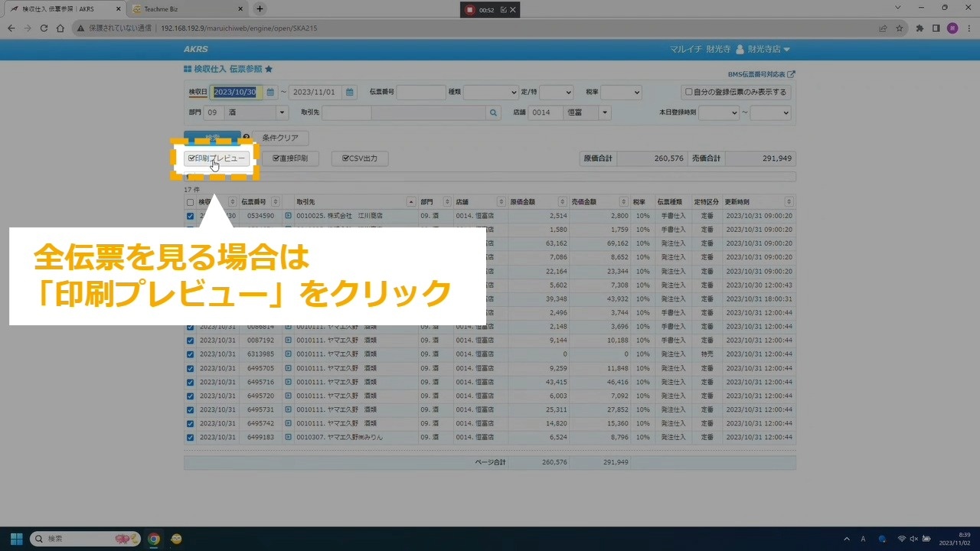Enable 自分の登録伝票のみ表示する checkbox
Image resolution: width=980 pixels, height=551 pixels.
click(x=689, y=92)
